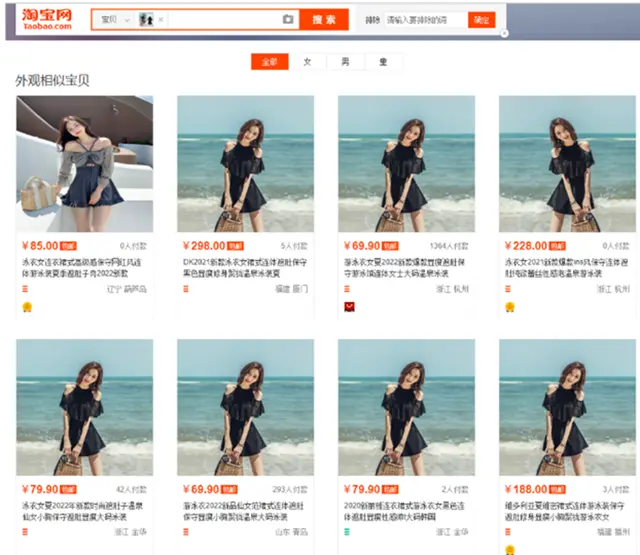640x555 pixels.
Task: Open the 宝贝 search type dropdown
Action: point(114,20)
